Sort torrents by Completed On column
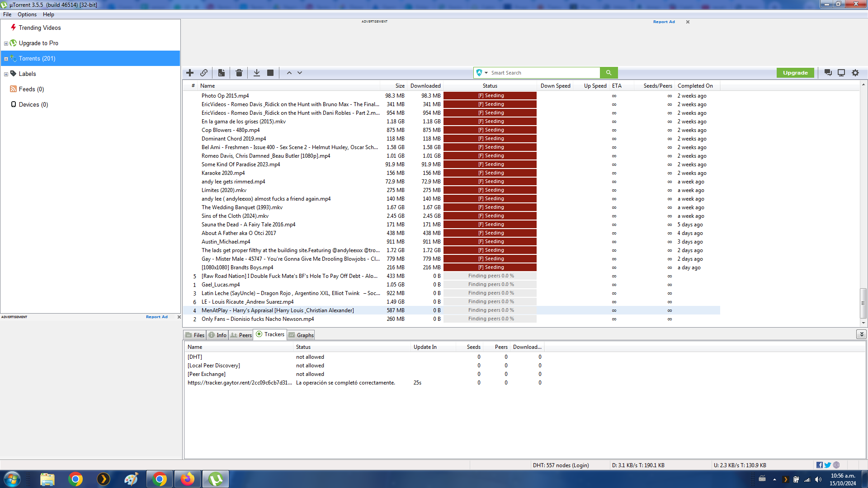 coord(695,86)
